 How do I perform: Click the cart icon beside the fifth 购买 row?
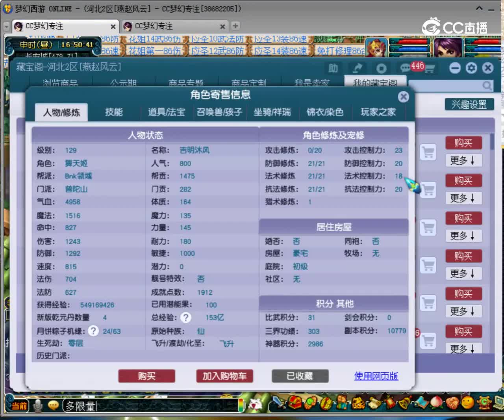[x=428, y=303]
